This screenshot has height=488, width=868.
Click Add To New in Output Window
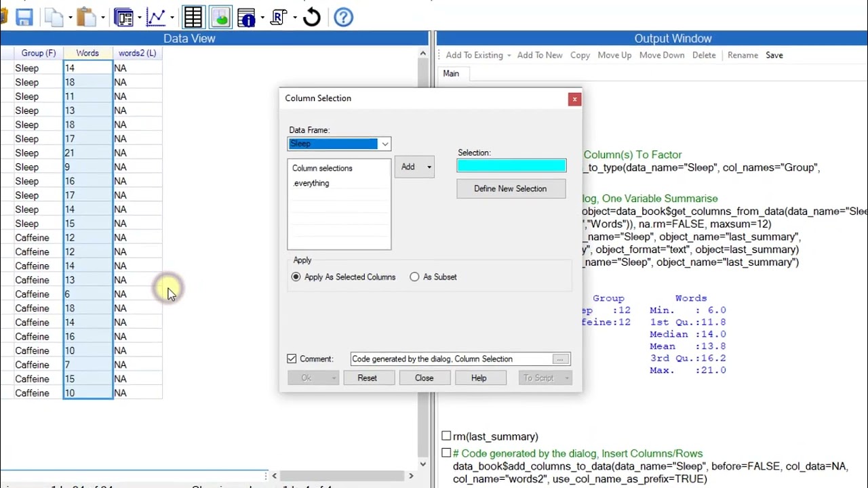pos(540,56)
